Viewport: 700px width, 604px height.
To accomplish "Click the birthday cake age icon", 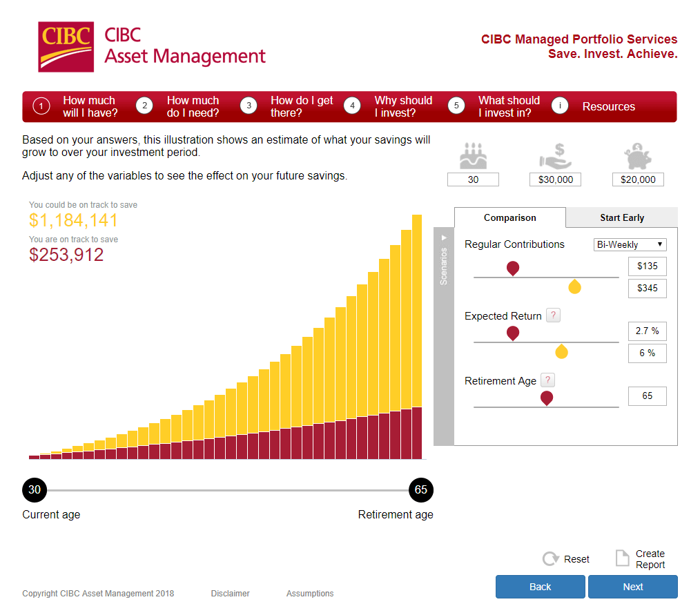I will [473, 156].
